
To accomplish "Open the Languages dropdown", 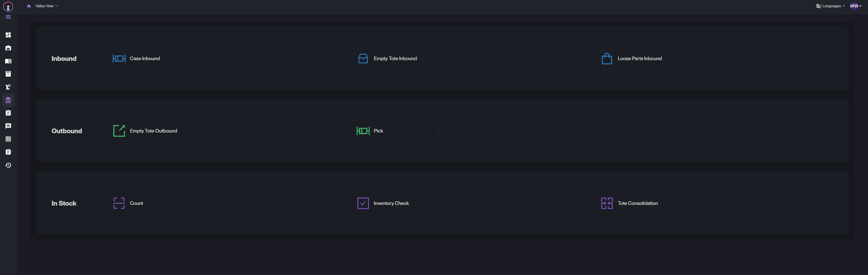I will tap(831, 6).
